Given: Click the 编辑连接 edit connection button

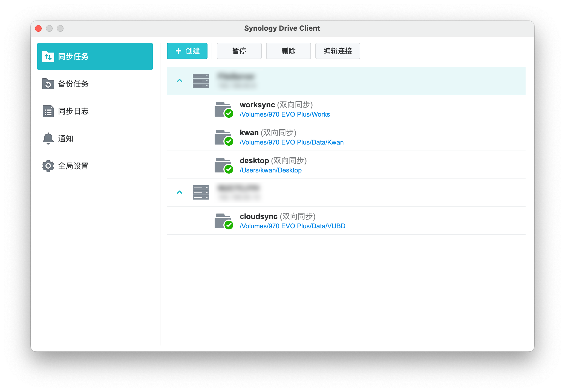Looking at the screenshot, I should point(338,51).
